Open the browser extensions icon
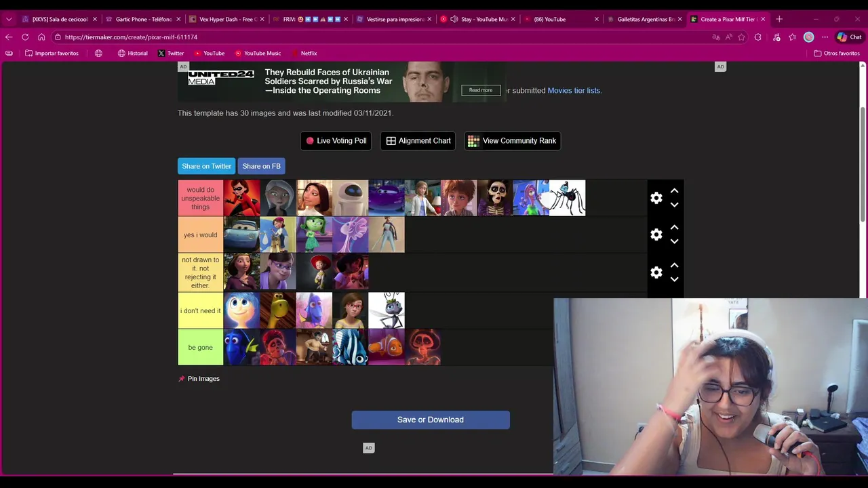 click(x=758, y=37)
